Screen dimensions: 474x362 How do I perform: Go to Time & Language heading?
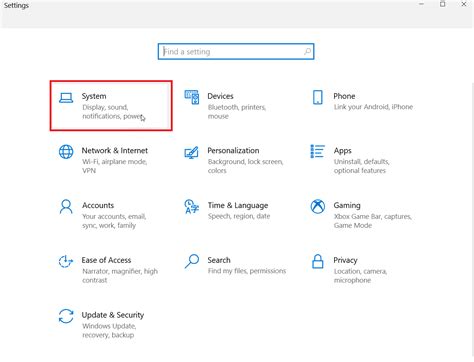(238, 206)
